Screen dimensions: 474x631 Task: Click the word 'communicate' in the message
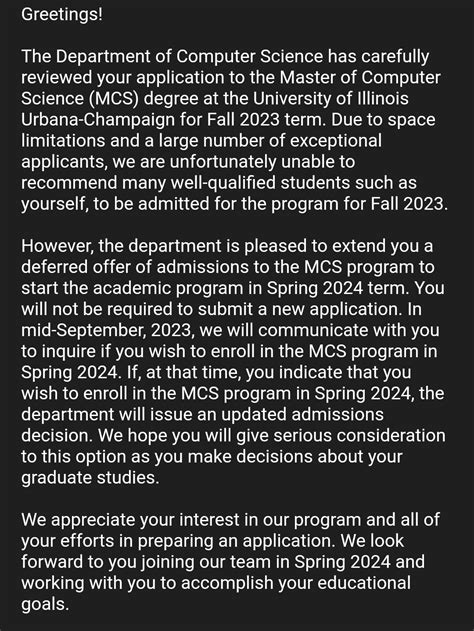pos(313,330)
